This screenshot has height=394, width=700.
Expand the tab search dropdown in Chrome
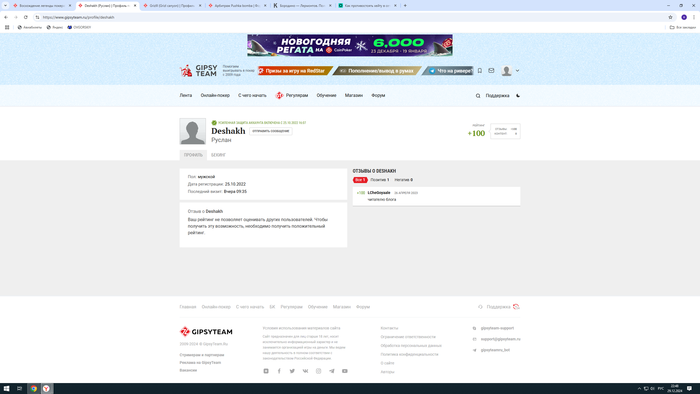pos(5,5)
